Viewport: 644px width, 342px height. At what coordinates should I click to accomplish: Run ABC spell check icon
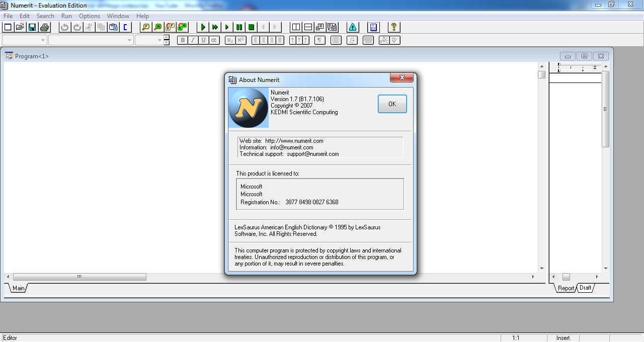click(384, 40)
